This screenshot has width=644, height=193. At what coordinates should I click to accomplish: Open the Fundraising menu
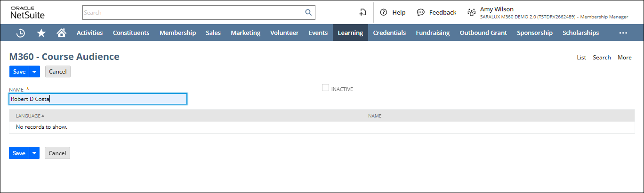click(433, 33)
